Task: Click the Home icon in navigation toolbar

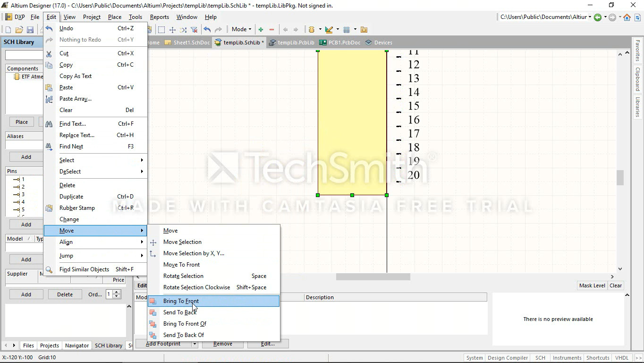Action: (x=627, y=17)
